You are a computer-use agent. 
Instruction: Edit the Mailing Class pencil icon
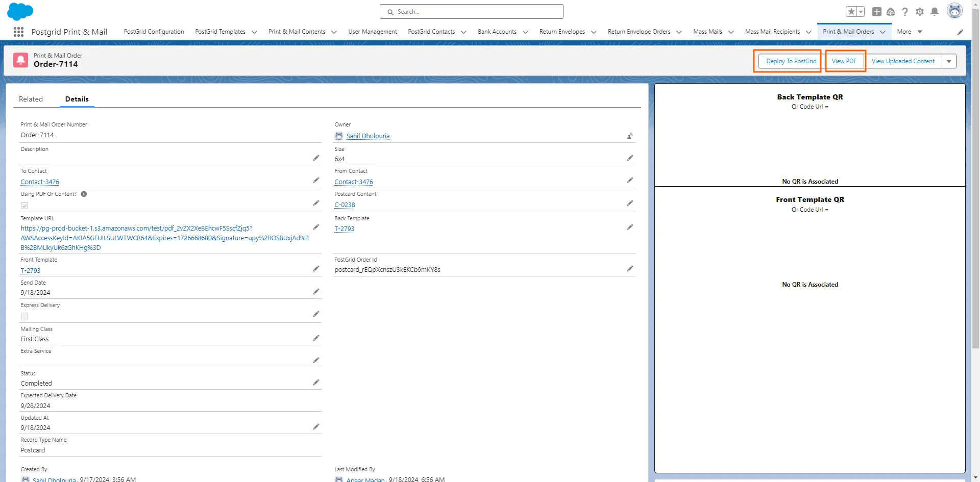[316, 338]
